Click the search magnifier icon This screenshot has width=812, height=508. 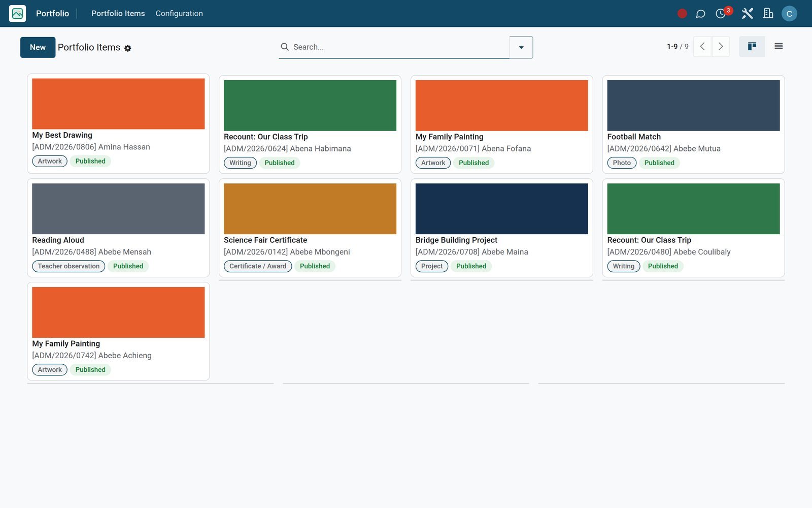285,47
